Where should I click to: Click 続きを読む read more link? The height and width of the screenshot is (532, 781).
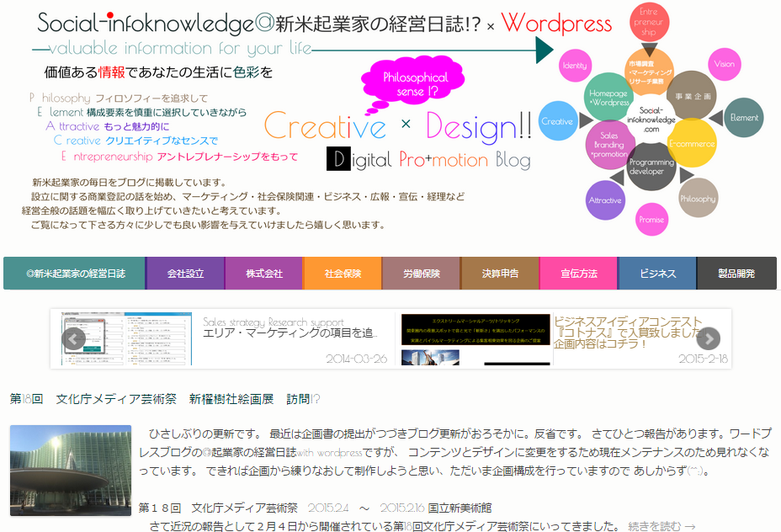(661, 526)
